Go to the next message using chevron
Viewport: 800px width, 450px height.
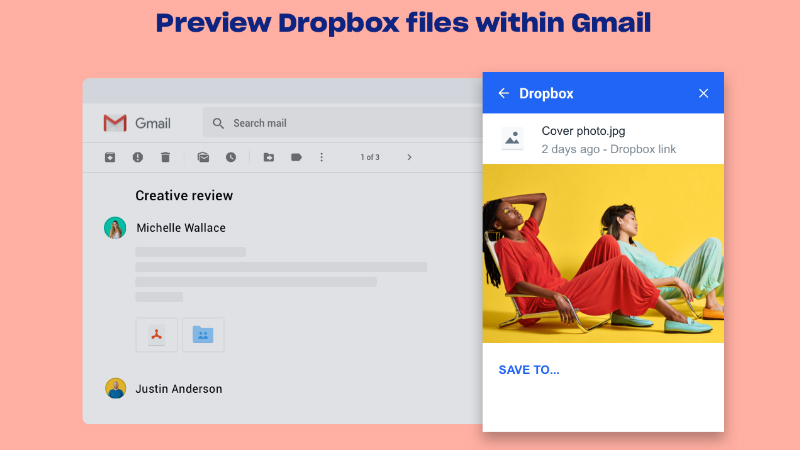[x=409, y=157]
